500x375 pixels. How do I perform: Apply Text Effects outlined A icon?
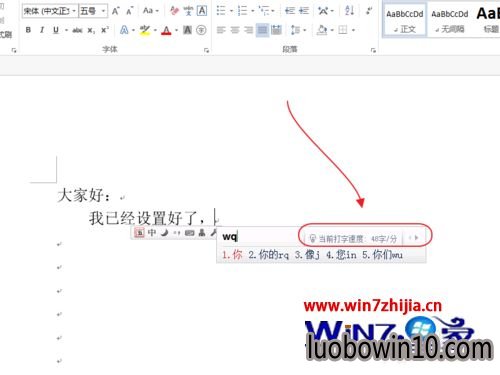click(124, 30)
